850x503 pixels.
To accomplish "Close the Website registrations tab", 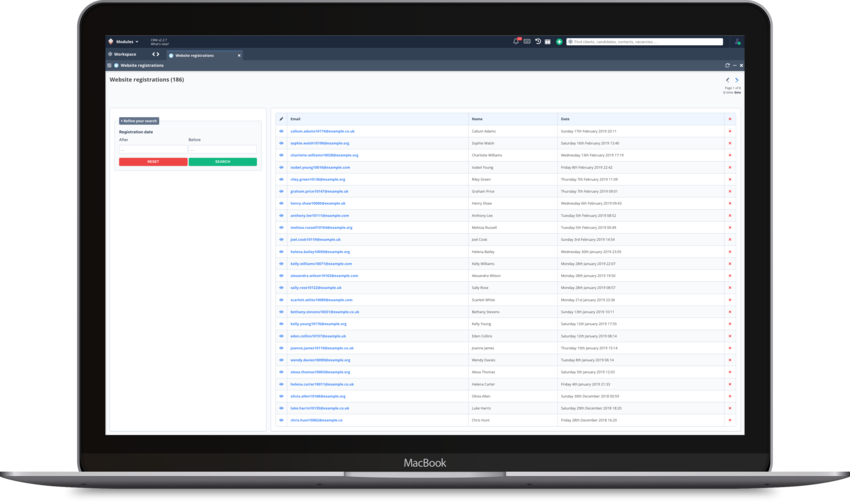I will [x=239, y=55].
